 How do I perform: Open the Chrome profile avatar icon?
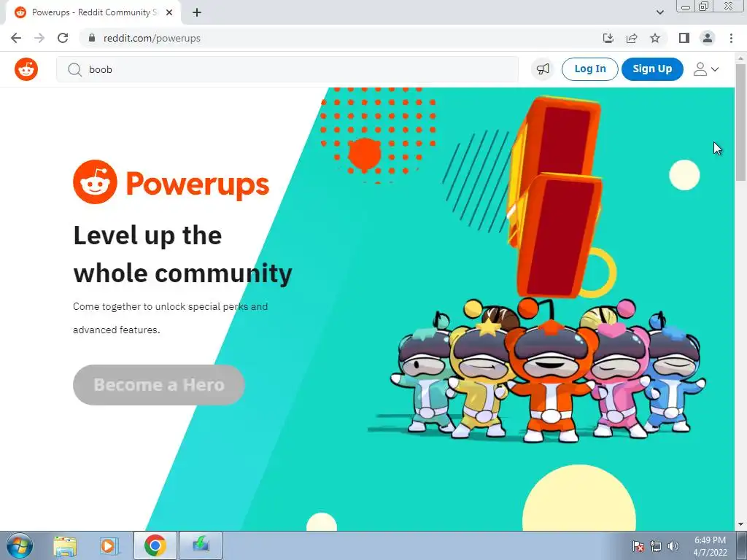pyautogui.click(x=708, y=38)
